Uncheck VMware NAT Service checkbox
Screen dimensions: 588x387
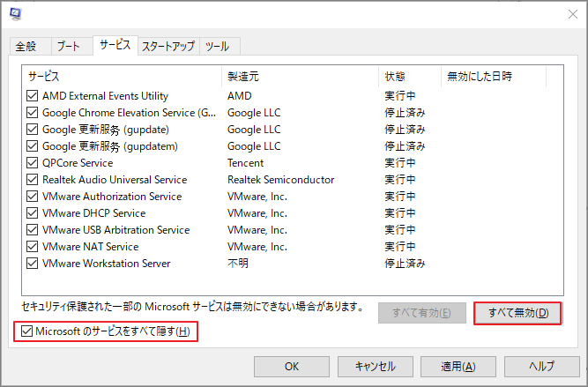[33, 247]
